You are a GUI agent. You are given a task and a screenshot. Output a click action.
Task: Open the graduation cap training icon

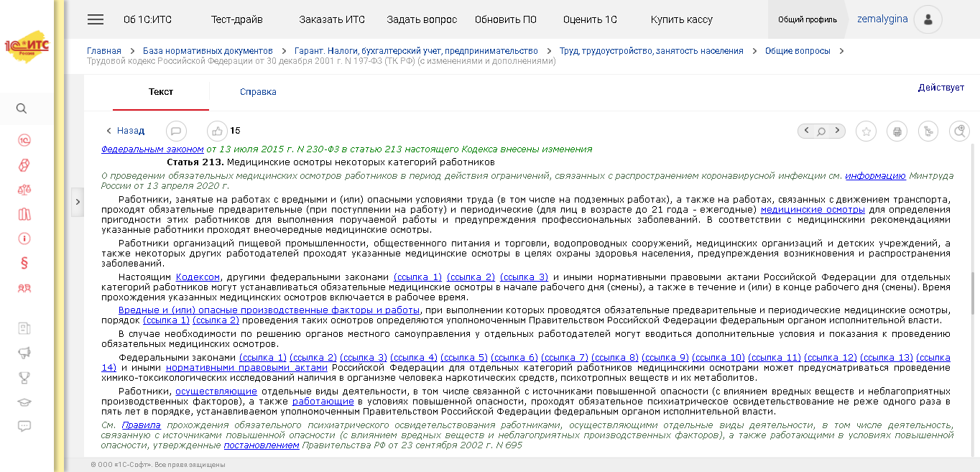click(24, 402)
